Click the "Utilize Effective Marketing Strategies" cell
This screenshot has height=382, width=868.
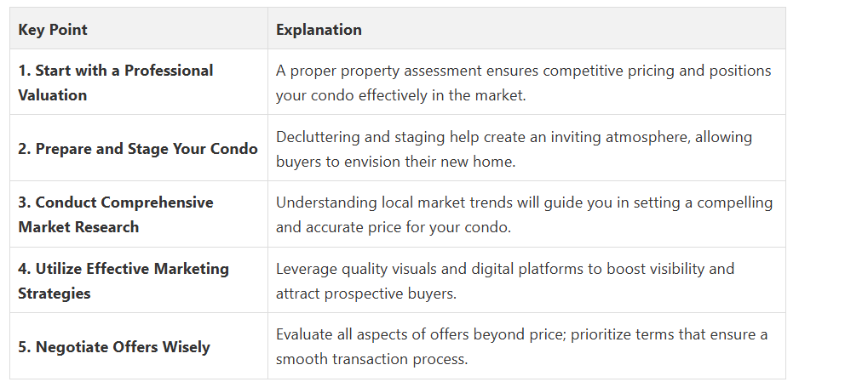point(124,281)
